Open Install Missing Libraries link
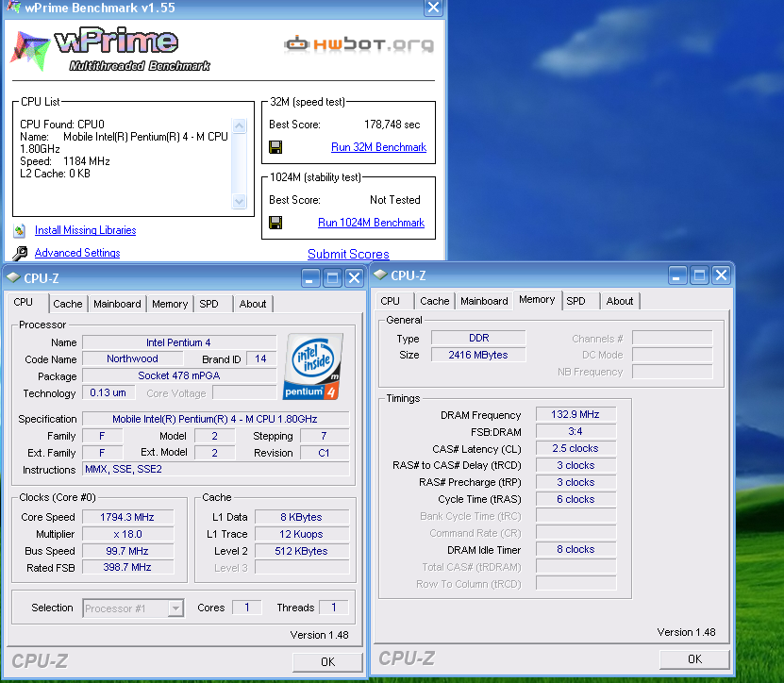Screen dimensions: 784x683 pyautogui.click(x=86, y=230)
